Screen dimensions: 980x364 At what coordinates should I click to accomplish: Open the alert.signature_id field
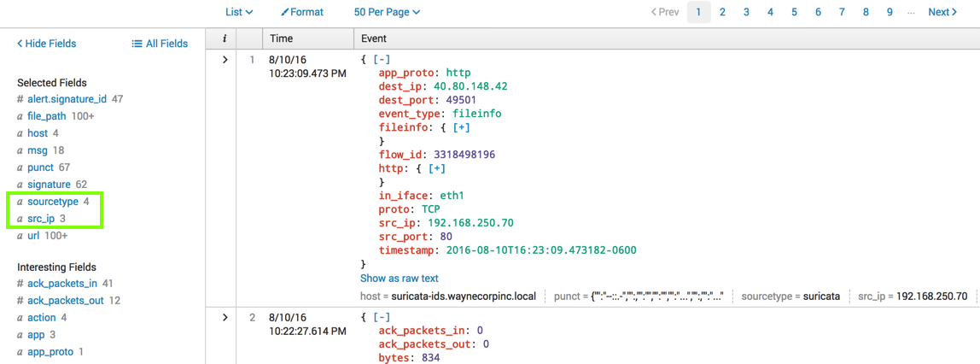pyautogui.click(x=67, y=99)
